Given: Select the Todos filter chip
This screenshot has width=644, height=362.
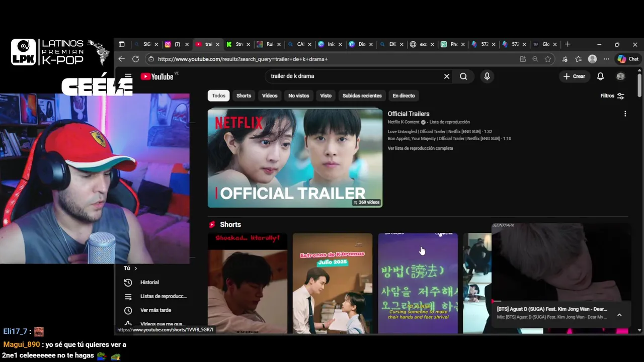Looking at the screenshot, I should pyautogui.click(x=219, y=96).
